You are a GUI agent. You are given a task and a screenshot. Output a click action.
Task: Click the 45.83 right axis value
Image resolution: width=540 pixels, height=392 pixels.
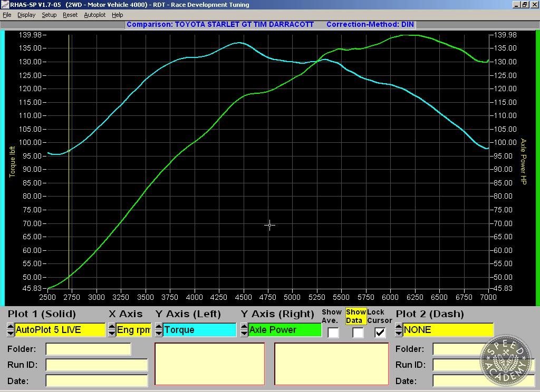click(x=503, y=288)
